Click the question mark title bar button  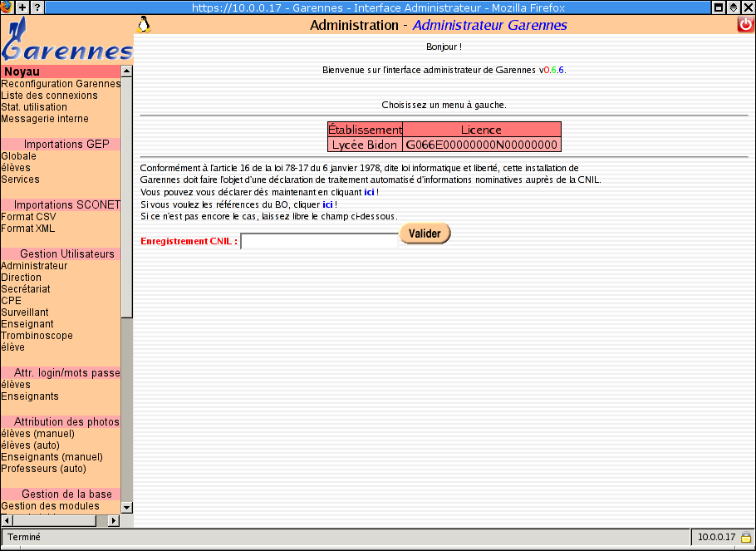37,7
